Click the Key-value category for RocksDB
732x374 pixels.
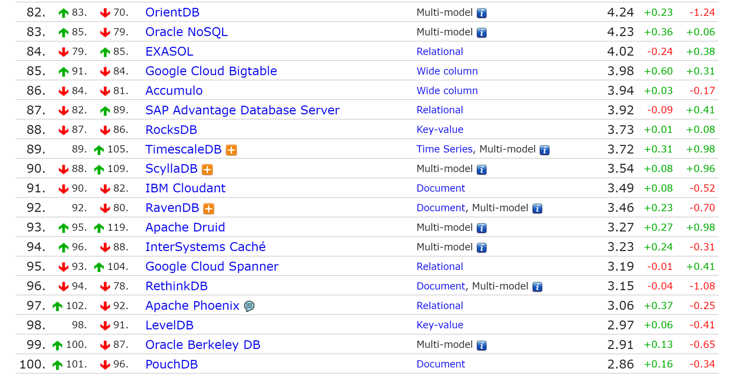(x=440, y=129)
